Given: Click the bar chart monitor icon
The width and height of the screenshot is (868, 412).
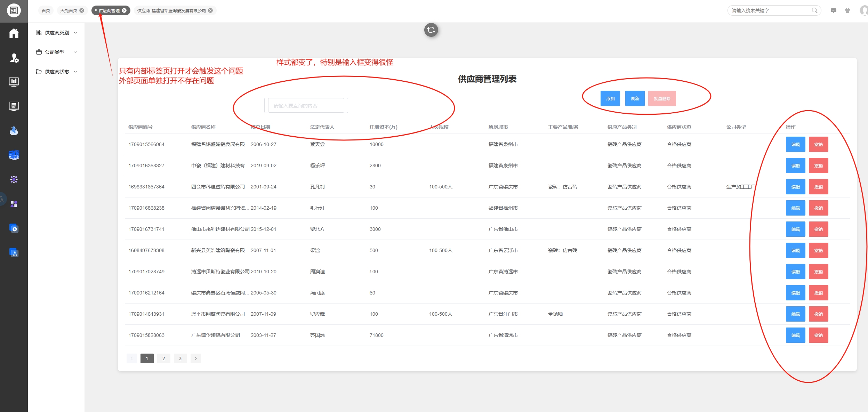Looking at the screenshot, I should [x=14, y=82].
